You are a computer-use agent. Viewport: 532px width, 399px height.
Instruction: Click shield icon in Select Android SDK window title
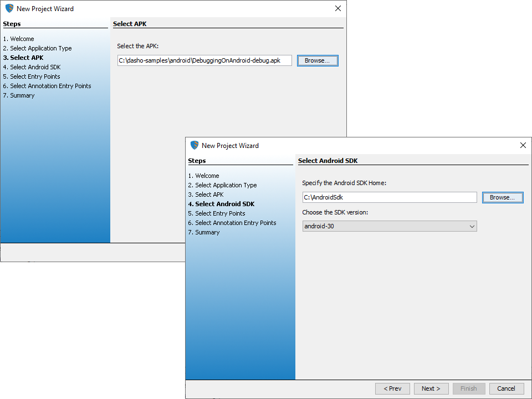[195, 145]
